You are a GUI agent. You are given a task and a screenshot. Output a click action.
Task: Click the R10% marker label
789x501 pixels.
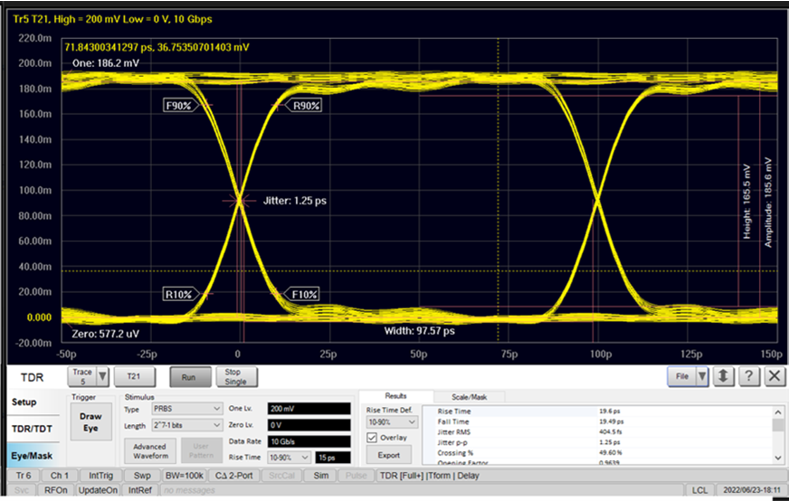tap(179, 294)
